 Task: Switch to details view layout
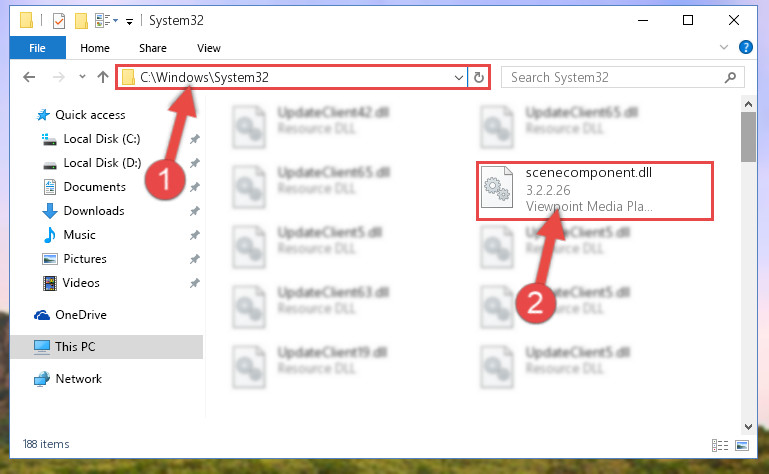pos(719,445)
